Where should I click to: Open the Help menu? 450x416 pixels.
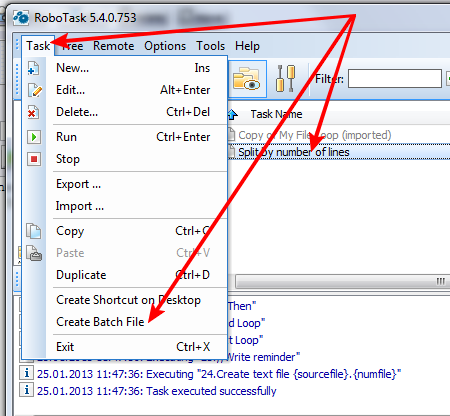coord(247,46)
